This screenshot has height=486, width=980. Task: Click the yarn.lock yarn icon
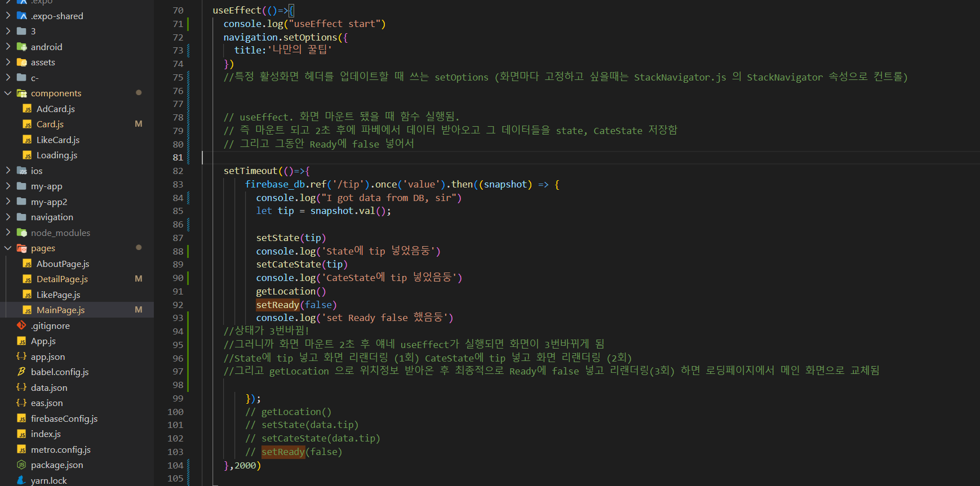21,480
